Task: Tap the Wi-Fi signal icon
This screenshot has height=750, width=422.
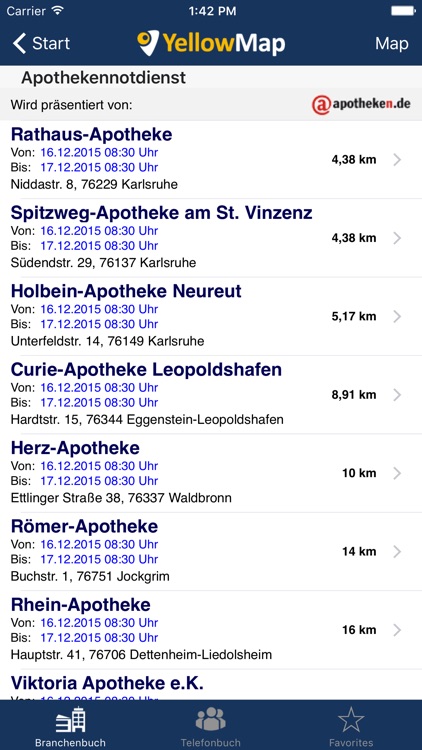Action: 58,11
